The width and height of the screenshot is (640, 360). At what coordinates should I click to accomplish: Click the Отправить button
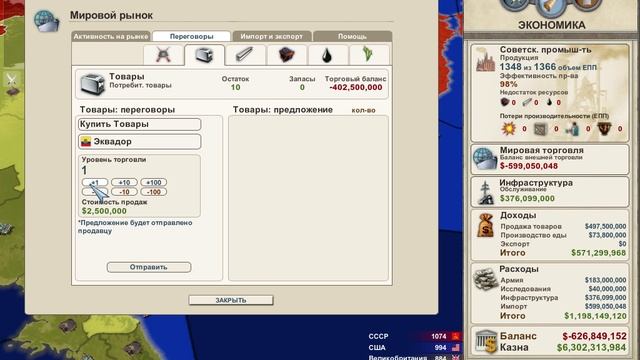pos(149,267)
